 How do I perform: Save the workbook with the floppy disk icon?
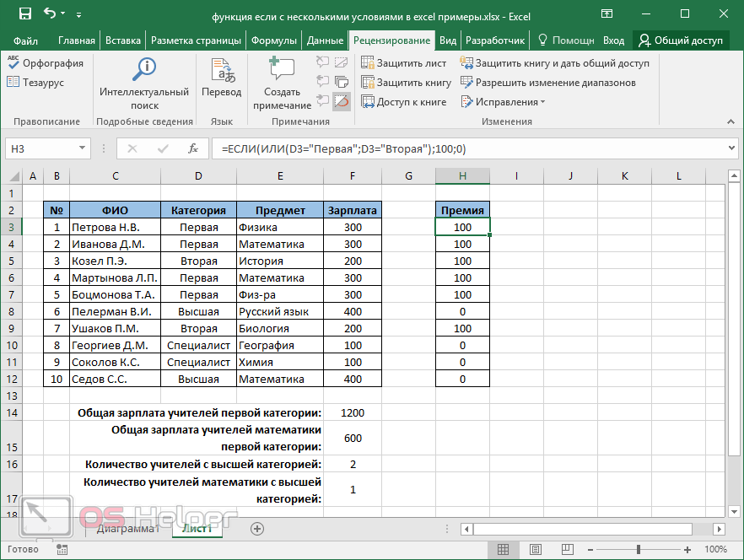pyautogui.click(x=24, y=13)
